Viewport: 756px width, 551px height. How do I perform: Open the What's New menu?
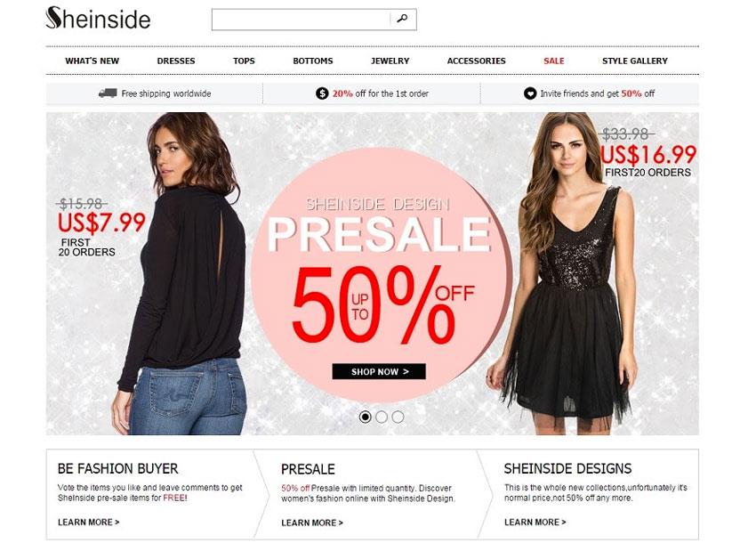(x=92, y=61)
